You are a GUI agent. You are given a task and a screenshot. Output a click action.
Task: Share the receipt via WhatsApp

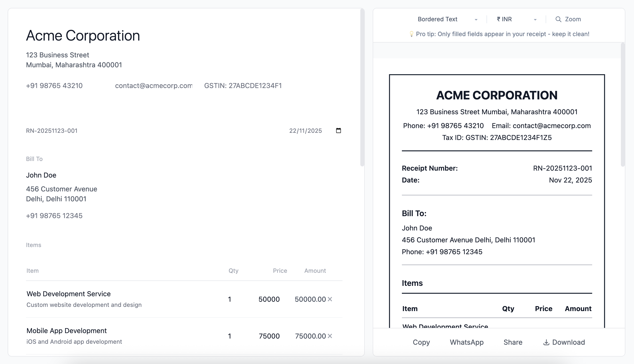coord(467,342)
